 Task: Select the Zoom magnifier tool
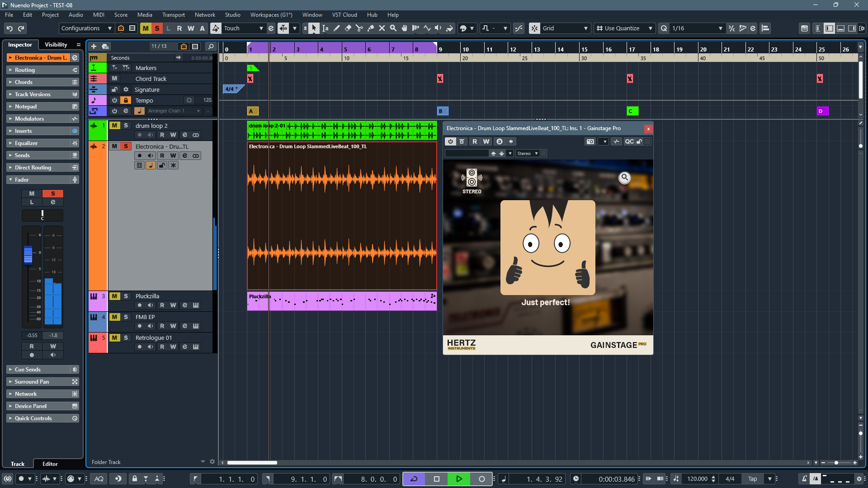tap(393, 28)
